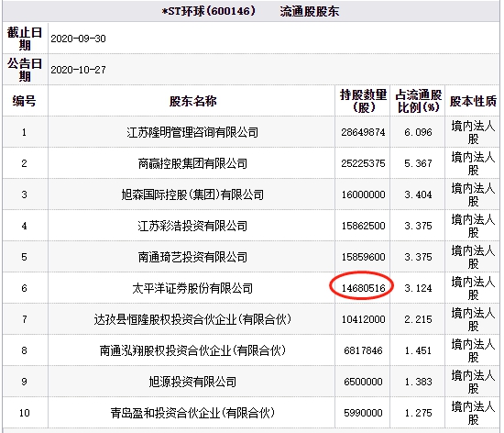Select shareholder 太平洋证券股份有限公司
This screenshot has height=433, width=504.
tap(192, 288)
